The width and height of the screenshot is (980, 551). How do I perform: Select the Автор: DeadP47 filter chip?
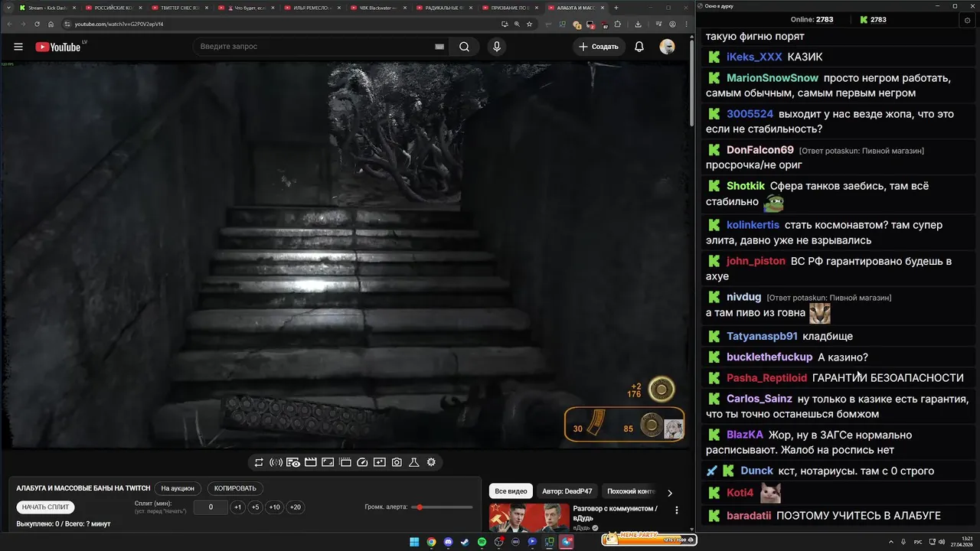coord(567,491)
